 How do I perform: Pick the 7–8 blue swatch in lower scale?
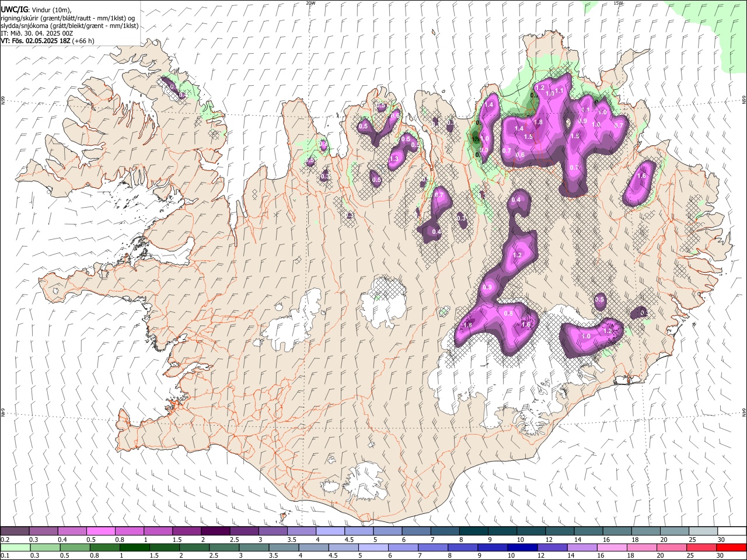pos(432,547)
